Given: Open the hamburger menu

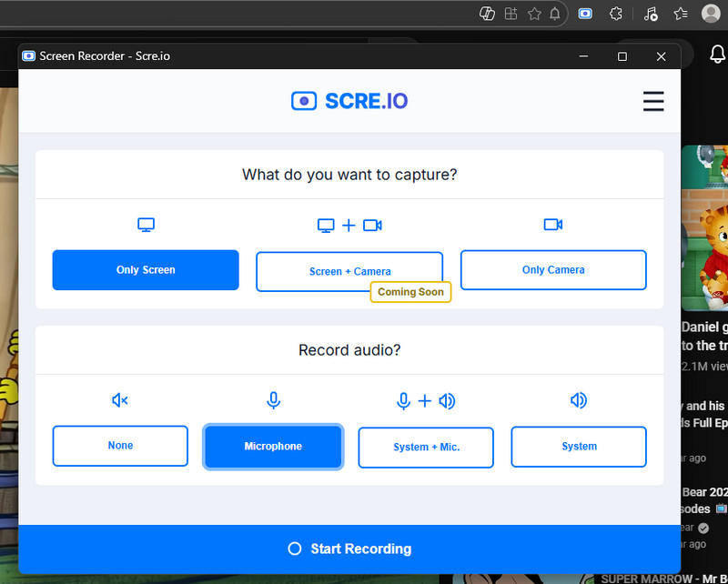Looking at the screenshot, I should (653, 101).
